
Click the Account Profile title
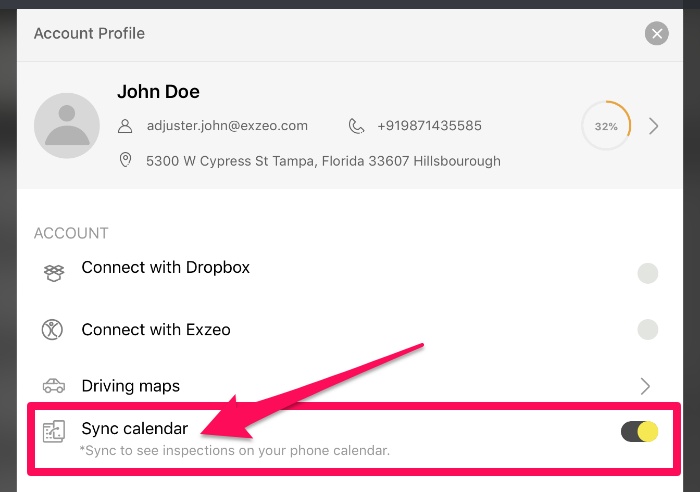(x=89, y=33)
